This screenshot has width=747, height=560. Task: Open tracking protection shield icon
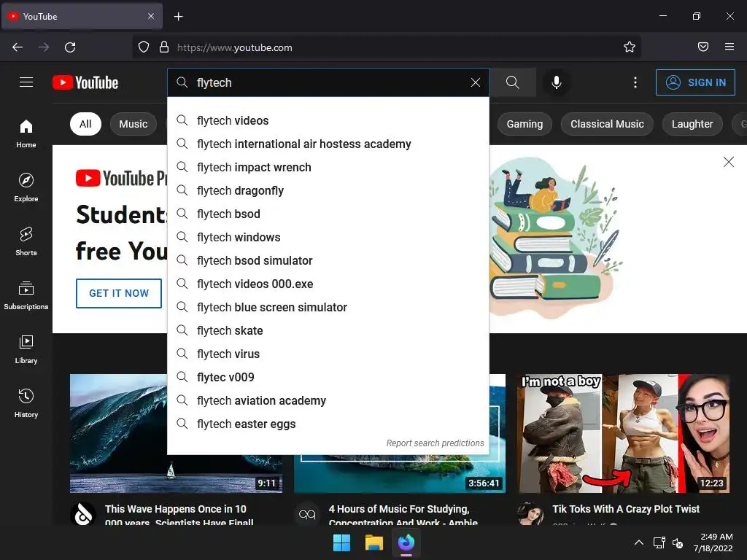tap(144, 47)
